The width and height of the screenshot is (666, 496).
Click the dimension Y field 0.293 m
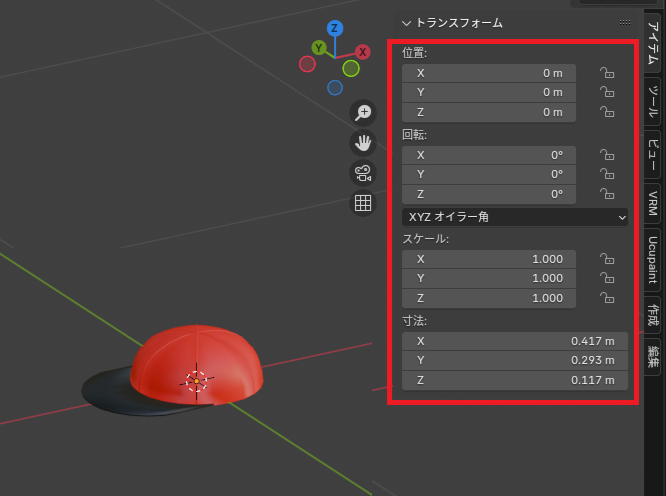515,360
